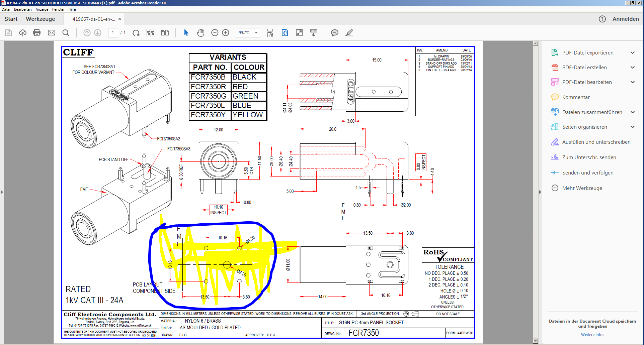Image resolution: width=644 pixels, height=345 pixels.
Task: Collapse the right tools pane arrow
Action: [540, 192]
